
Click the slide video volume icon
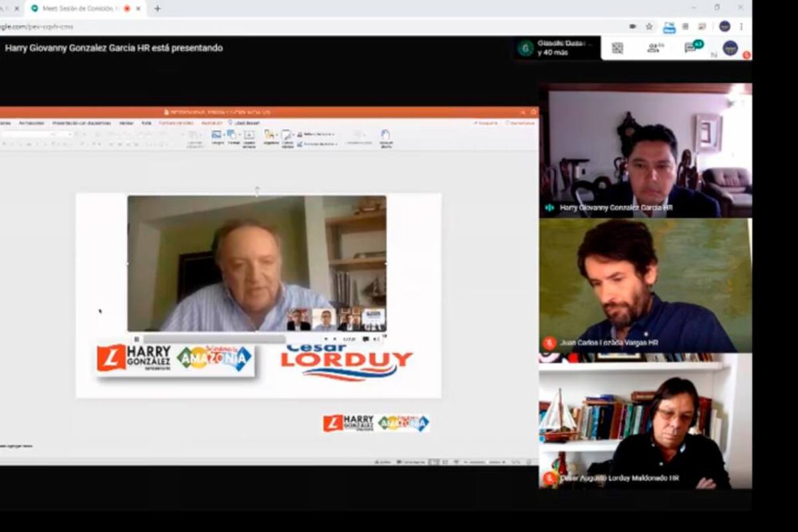pos(377,339)
